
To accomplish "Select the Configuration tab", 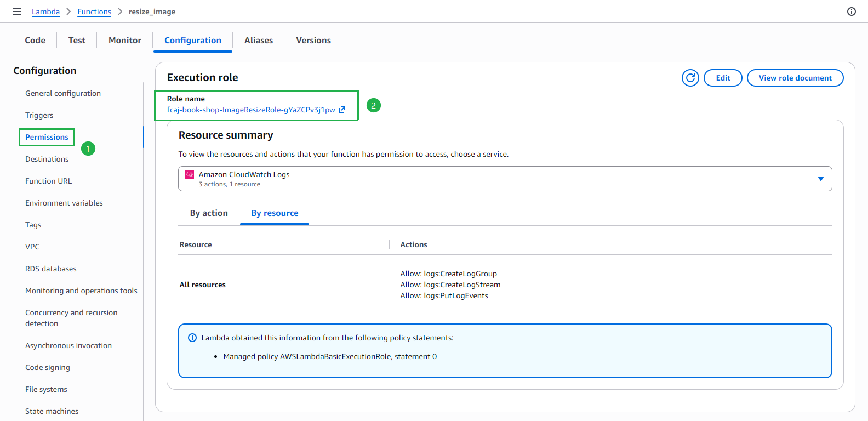I will [x=193, y=41].
